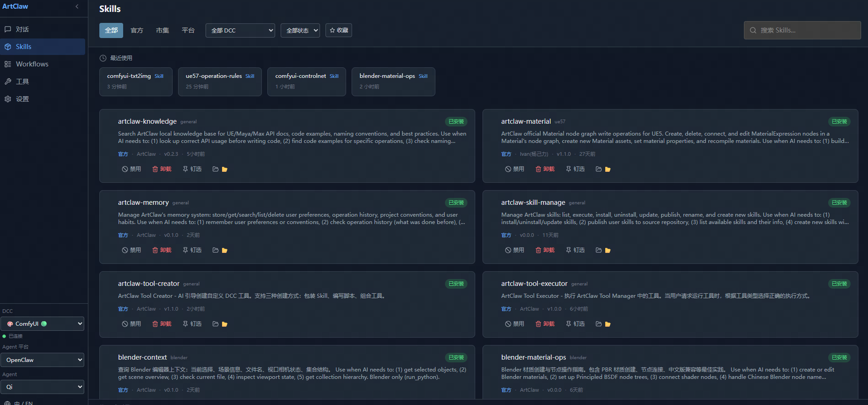
Task: Click the blender-context skill title
Action: pyautogui.click(x=142, y=357)
